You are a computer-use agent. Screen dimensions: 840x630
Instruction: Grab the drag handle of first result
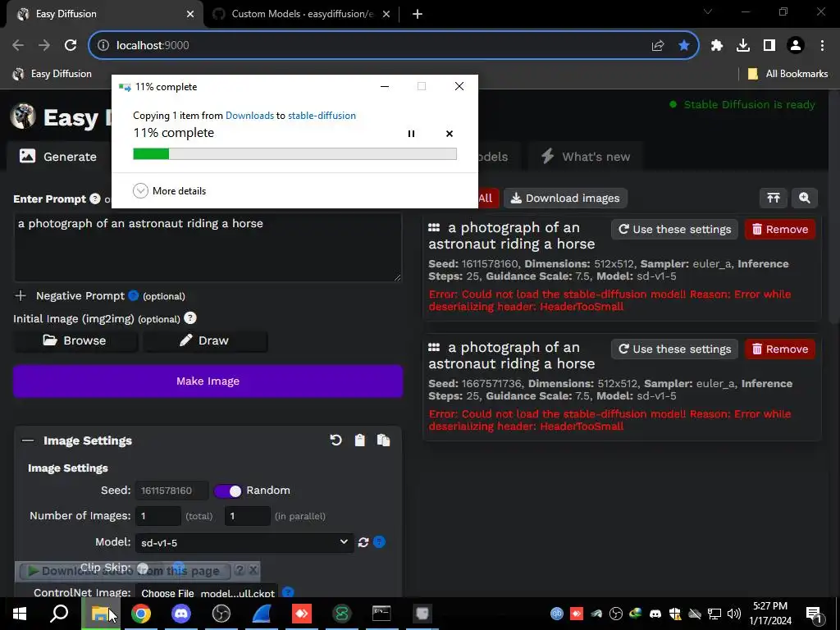tap(434, 228)
